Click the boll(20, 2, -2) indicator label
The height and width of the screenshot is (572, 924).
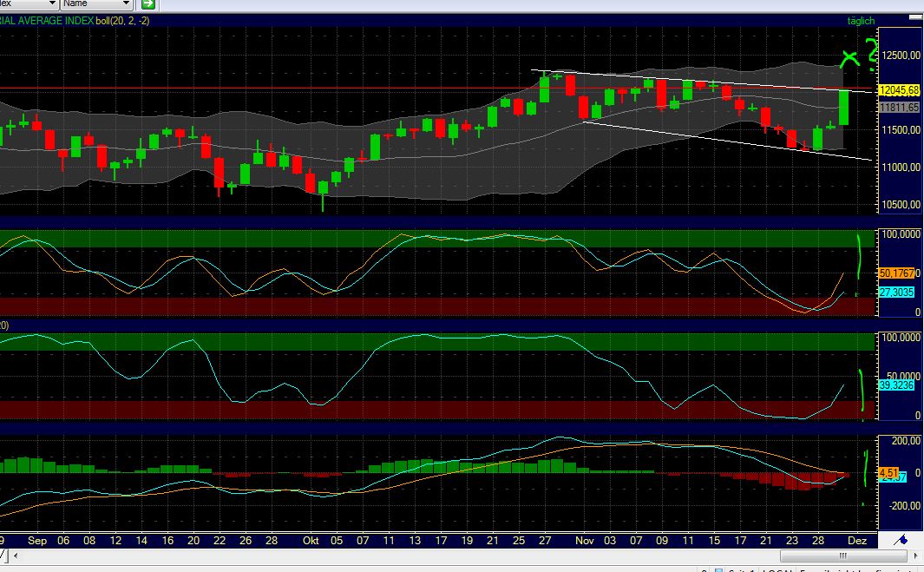(122, 21)
